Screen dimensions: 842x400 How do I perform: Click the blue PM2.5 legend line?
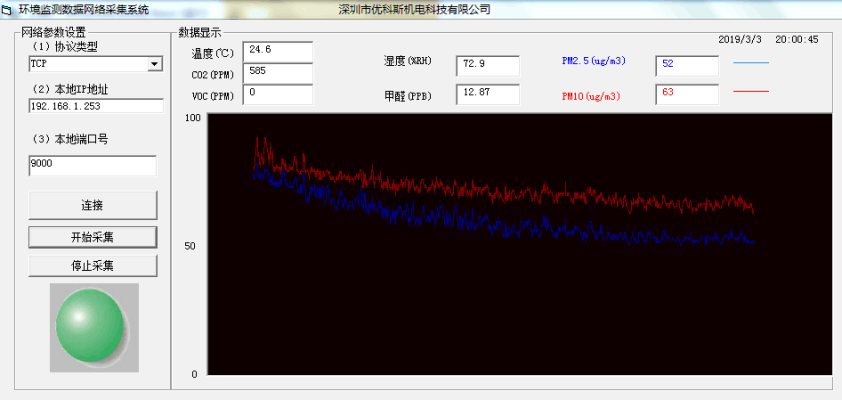[751, 62]
